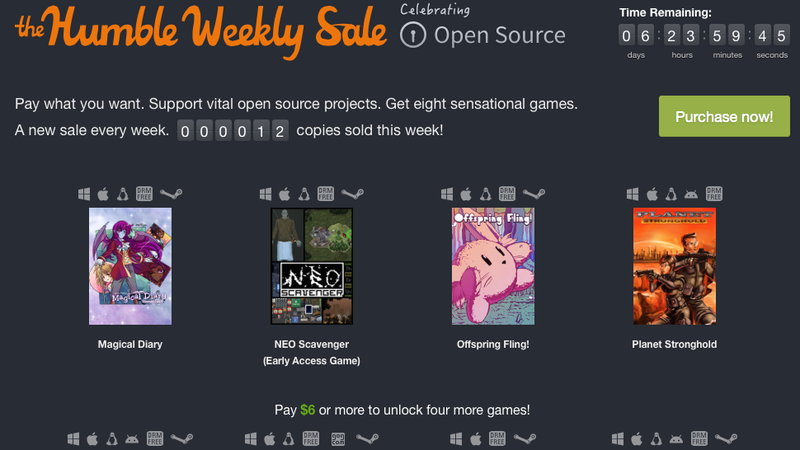Open the NEO Scavenger cover art
This screenshot has width=800, height=450.
[312, 266]
